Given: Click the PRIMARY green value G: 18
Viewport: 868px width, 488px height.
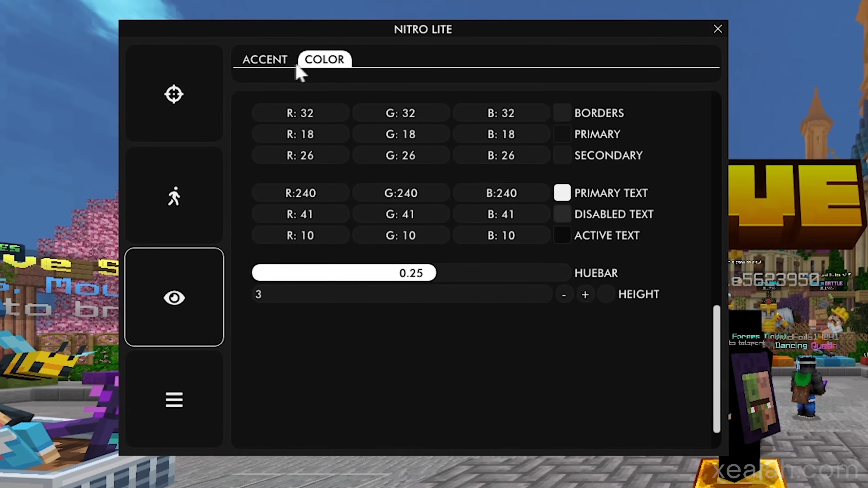Looking at the screenshot, I should click(x=400, y=134).
